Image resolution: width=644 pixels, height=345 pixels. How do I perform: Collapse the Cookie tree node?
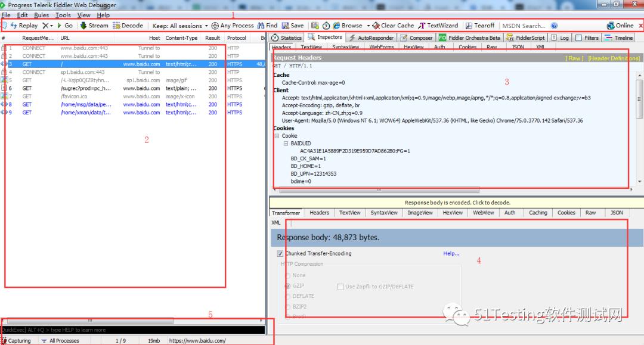point(277,136)
